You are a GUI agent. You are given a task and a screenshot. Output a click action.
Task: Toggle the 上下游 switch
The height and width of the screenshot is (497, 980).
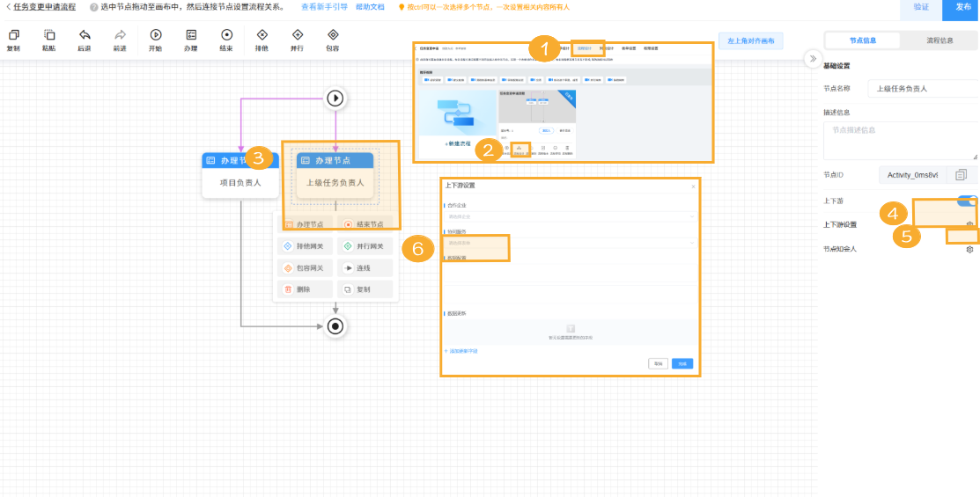[x=968, y=201]
